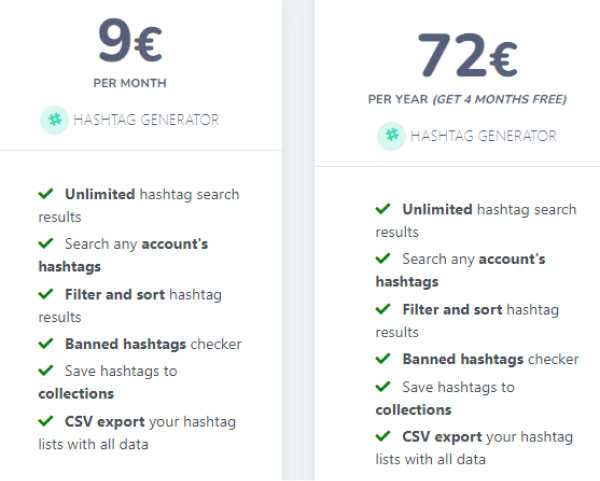
Task: Click the GET 4 MONTHS FREE text
Action: click(x=499, y=99)
